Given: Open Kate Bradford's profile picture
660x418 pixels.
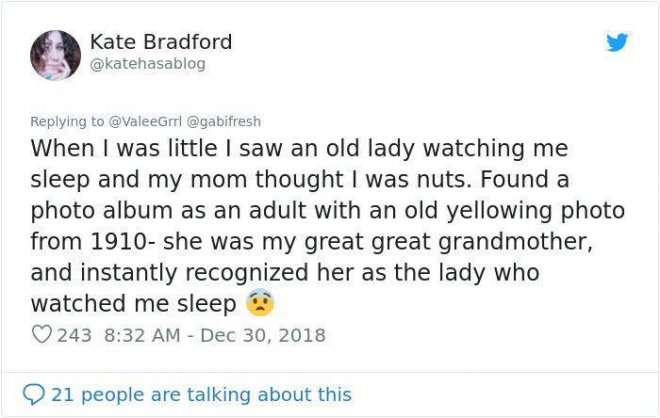Looking at the screenshot, I should tap(55, 54).
